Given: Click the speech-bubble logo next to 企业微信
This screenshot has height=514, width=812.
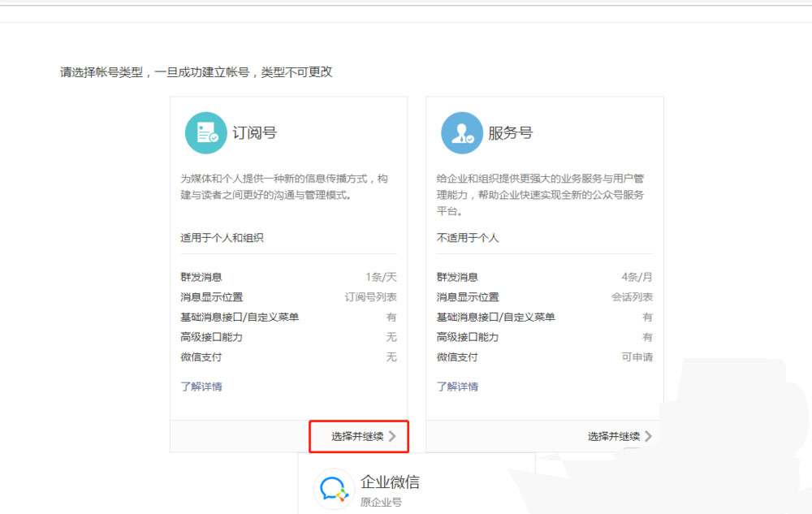Looking at the screenshot, I should click(x=333, y=487).
